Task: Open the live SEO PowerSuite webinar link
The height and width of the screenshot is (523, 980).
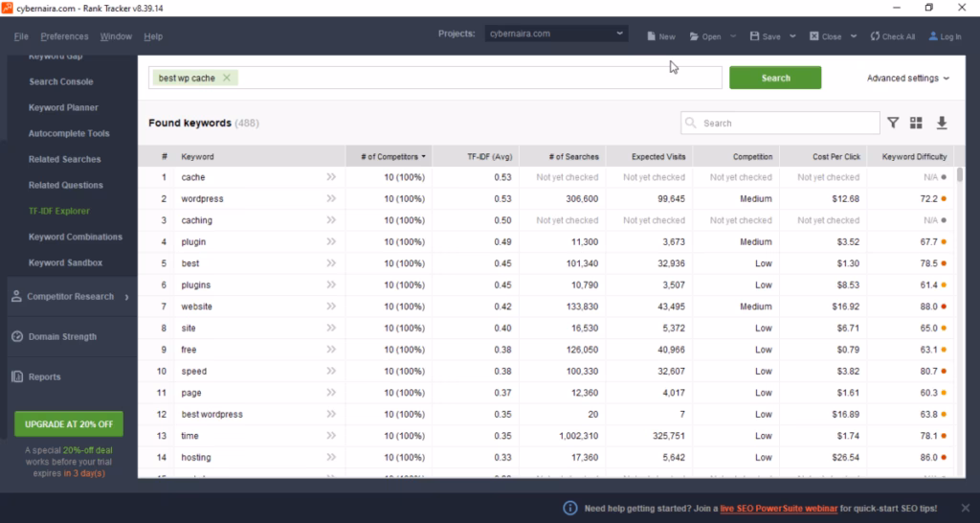Action: coord(779,508)
